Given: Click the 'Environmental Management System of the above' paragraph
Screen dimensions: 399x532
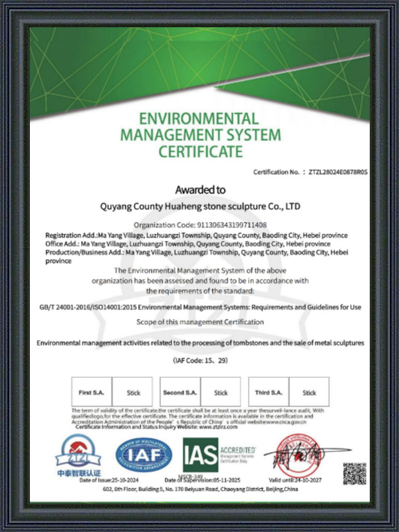Looking at the screenshot, I should click(200, 281).
